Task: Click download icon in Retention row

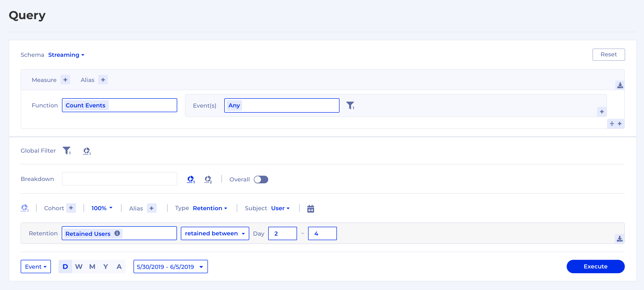Action: [620, 239]
